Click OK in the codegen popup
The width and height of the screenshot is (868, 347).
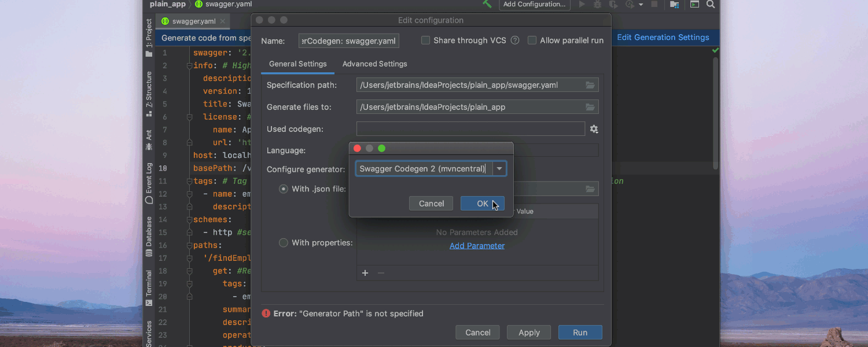click(x=483, y=204)
